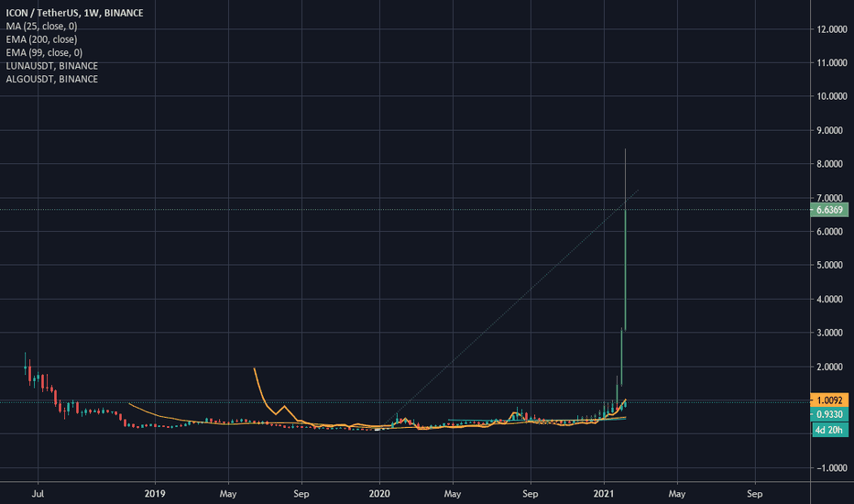Click the -1.0000 price axis value

pos(830,468)
